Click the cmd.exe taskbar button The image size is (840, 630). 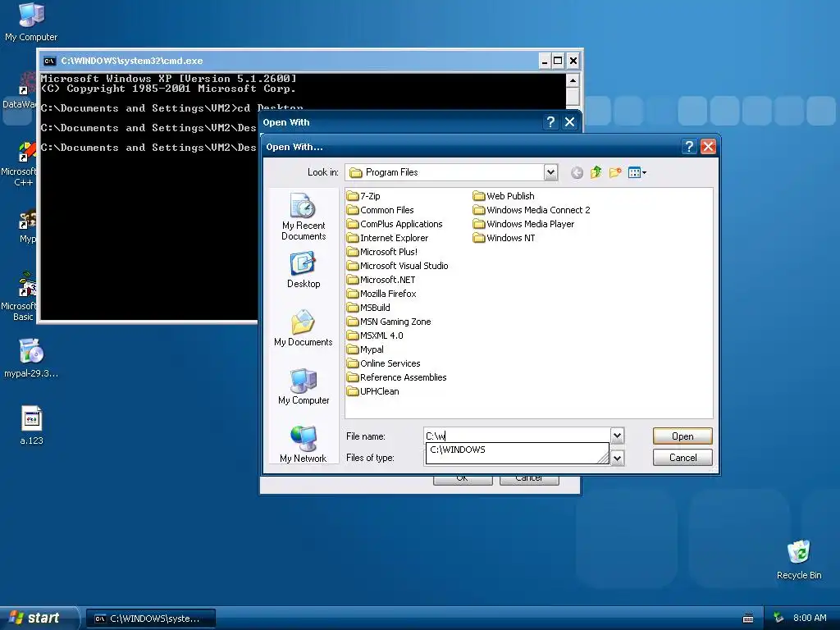151,619
